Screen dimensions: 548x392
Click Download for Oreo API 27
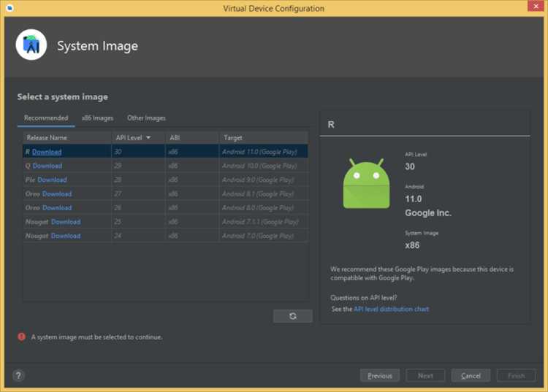tap(57, 193)
